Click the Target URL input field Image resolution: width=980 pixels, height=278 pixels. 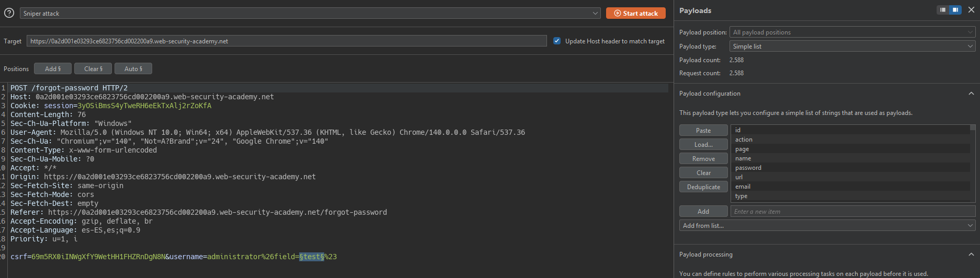[287, 41]
